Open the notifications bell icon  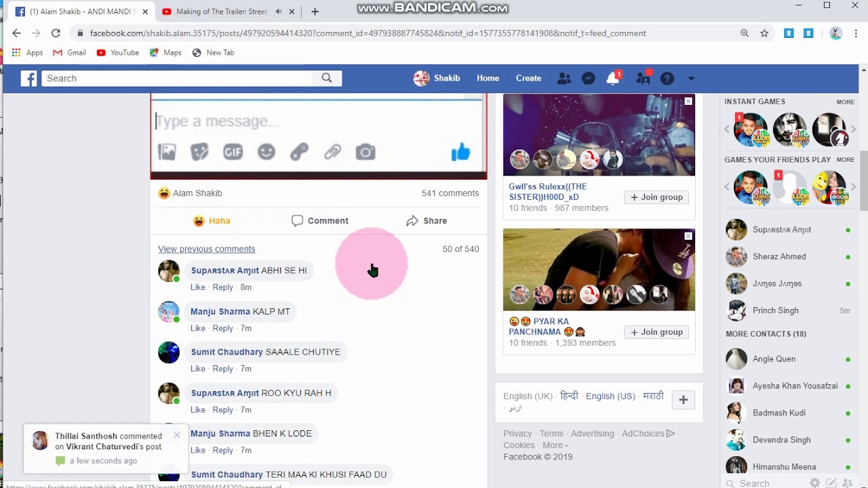[x=613, y=79]
